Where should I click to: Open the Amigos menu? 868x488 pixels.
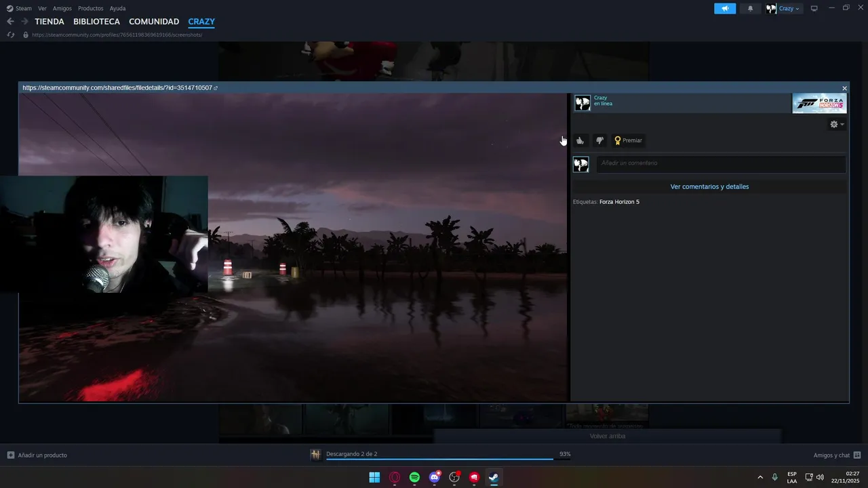[62, 8]
